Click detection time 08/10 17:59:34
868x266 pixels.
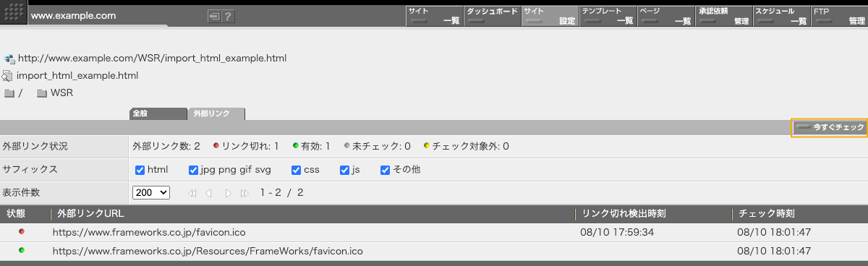pyautogui.click(x=617, y=233)
